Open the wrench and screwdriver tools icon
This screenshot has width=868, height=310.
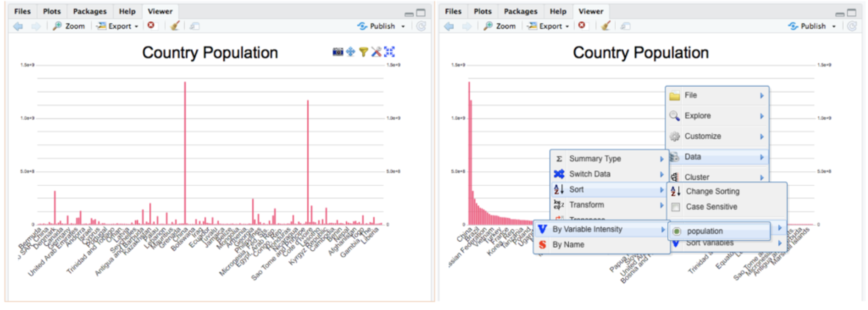(x=376, y=52)
